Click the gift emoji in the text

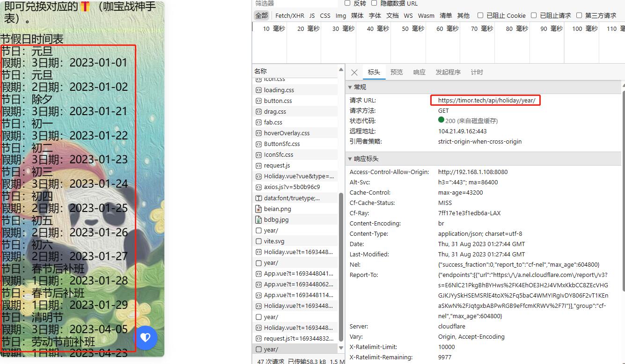click(85, 7)
